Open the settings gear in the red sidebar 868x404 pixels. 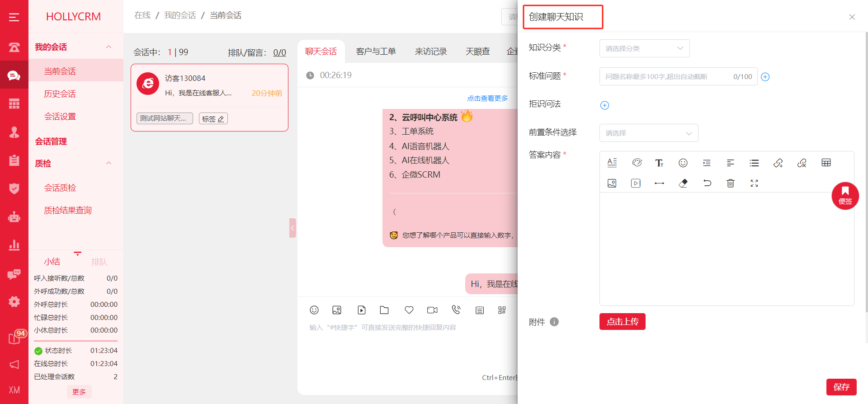[14, 301]
